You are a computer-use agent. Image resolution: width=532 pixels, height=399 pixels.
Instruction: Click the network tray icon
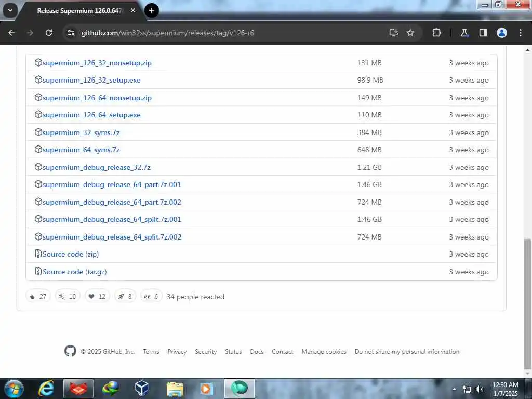[x=467, y=390]
